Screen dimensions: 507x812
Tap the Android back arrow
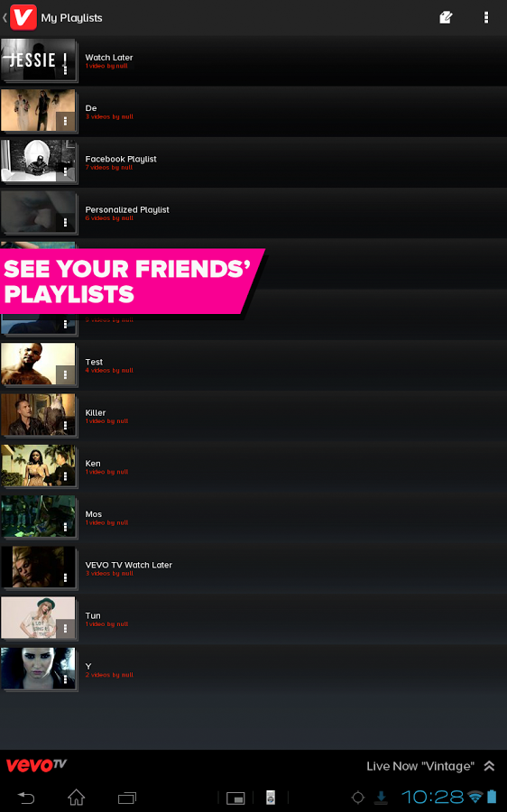[x=26, y=798]
